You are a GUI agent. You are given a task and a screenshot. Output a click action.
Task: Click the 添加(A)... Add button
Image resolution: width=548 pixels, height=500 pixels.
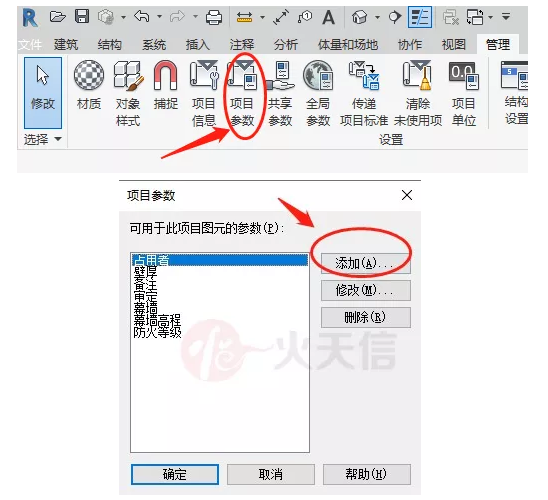(366, 263)
